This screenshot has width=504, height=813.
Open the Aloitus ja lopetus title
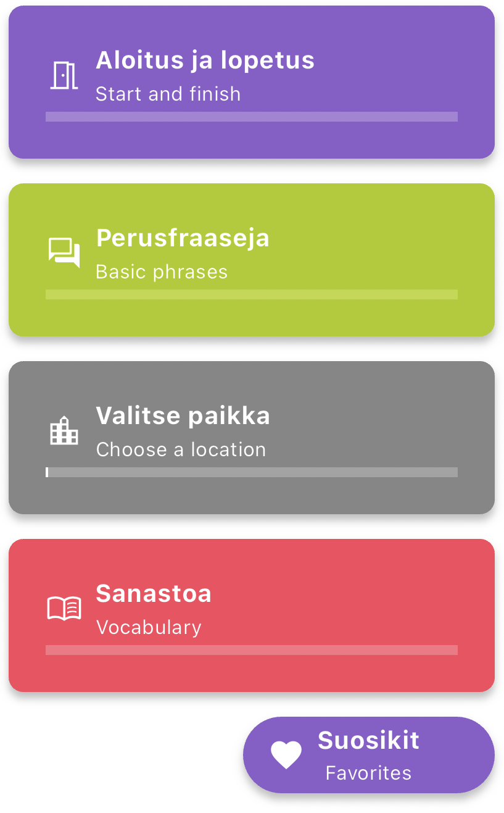coord(205,60)
